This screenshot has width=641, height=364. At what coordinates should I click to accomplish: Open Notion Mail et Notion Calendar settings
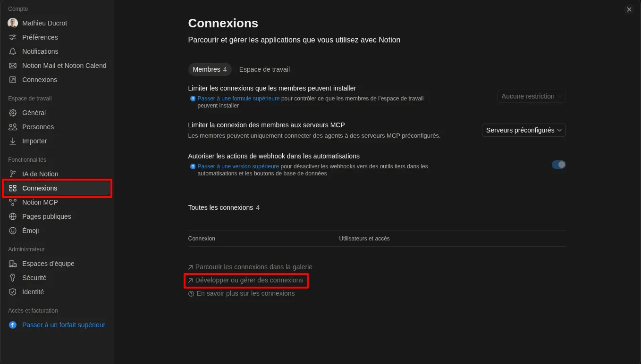coord(57,66)
